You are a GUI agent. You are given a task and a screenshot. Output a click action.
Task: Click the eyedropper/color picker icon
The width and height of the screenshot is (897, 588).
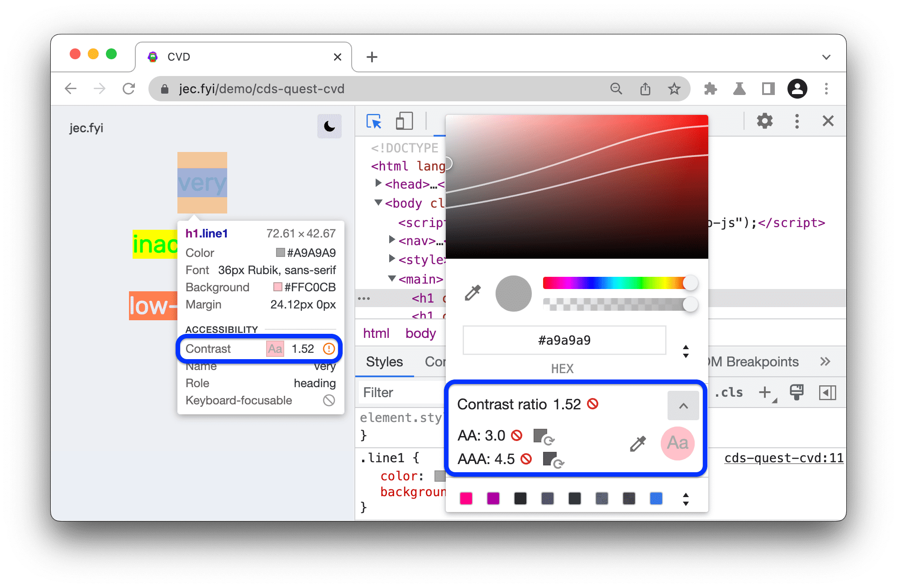[x=472, y=294]
